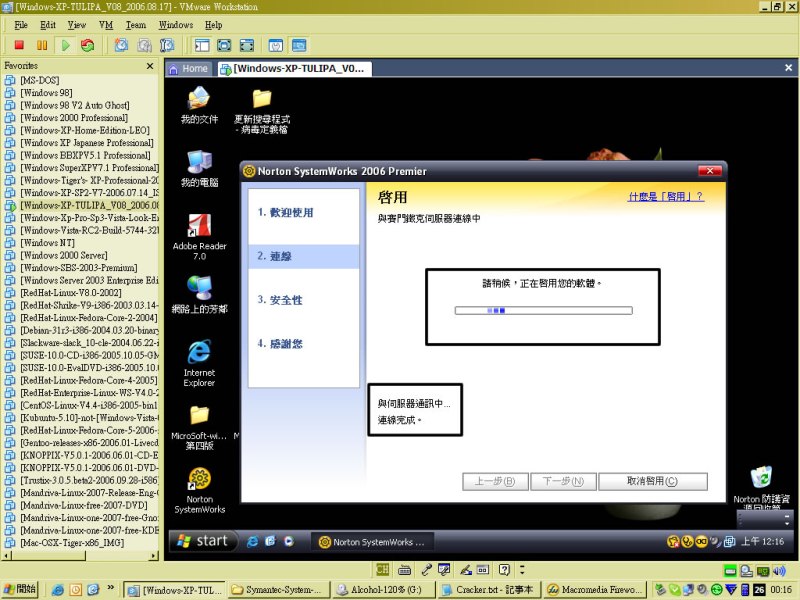Click the guest start button
This screenshot has width=800, height=600.
(203, 541)
